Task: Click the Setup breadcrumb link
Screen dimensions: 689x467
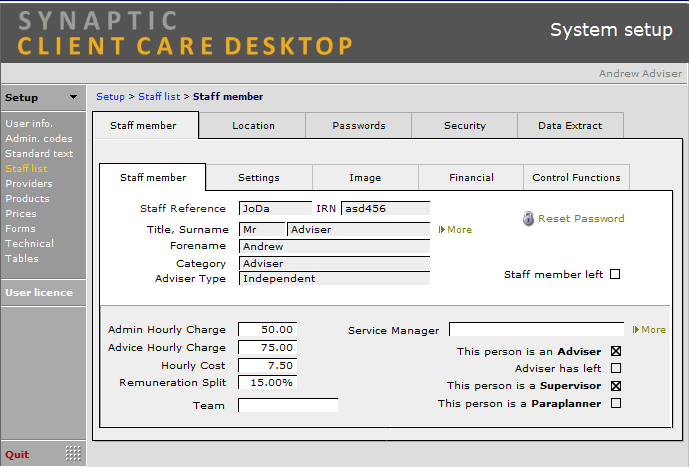Action: tap(110, 96)
